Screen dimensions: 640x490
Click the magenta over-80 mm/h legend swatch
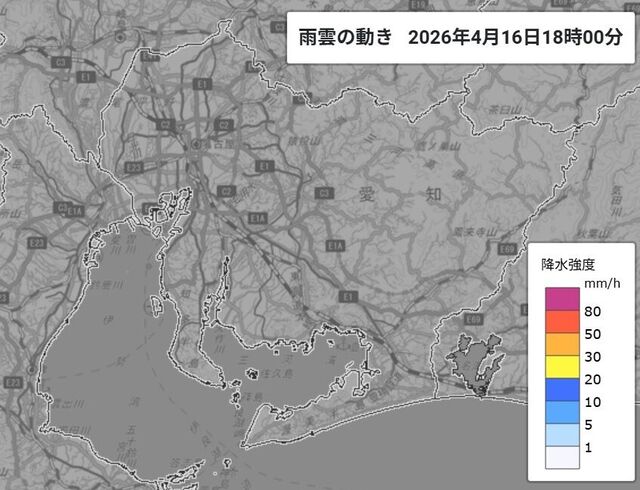[x=562, y=299]
